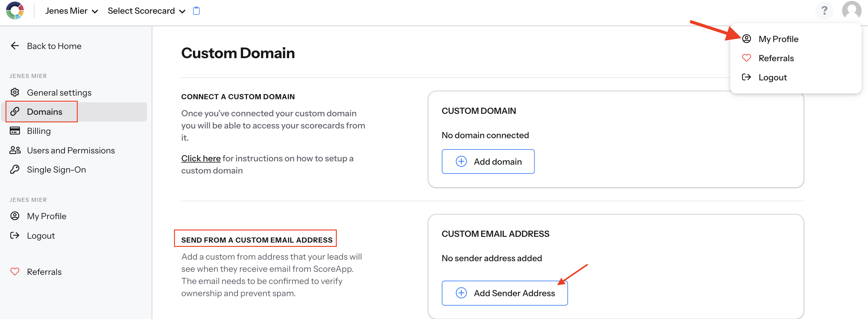Click the link icon beside Domains

[x=15, y=111]
